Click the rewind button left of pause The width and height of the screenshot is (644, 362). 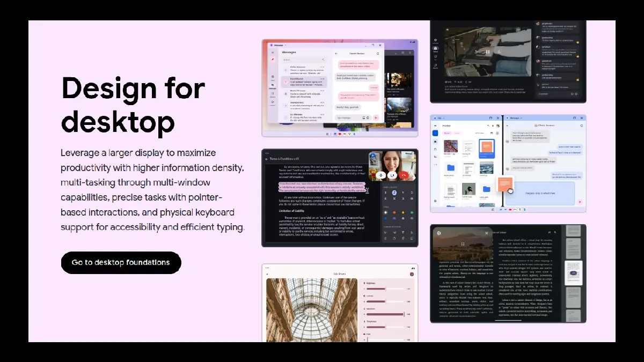click(x=476, y=52)
